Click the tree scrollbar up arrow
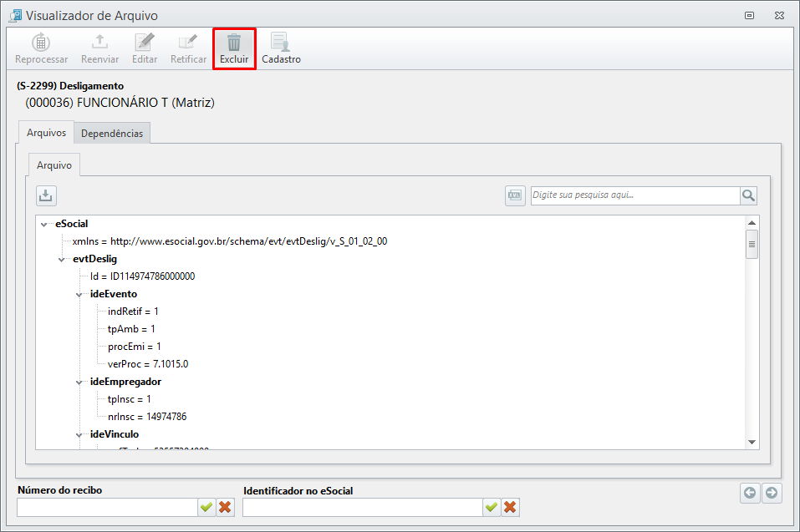 (752, 223)
